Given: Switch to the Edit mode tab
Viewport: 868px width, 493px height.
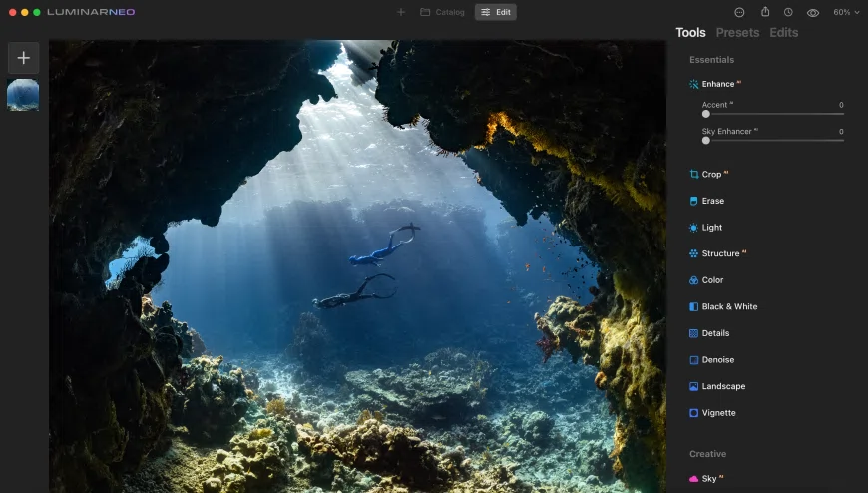Looking at the screenshot, I should (x=496, y=12).
